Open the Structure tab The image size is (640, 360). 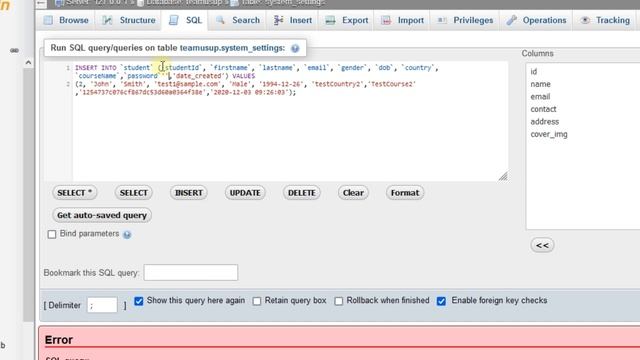[x=129, y=20]
